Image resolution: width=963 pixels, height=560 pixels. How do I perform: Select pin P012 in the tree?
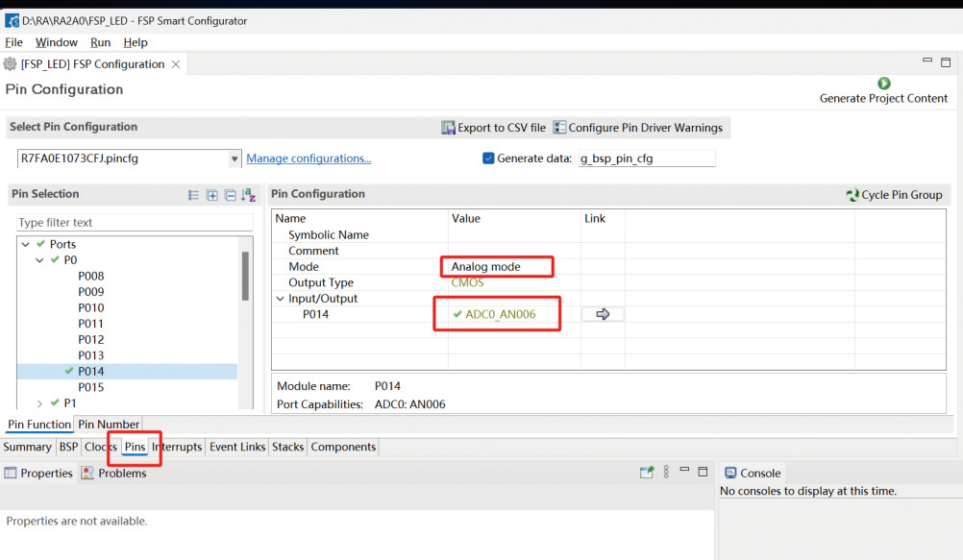click(91, 340)
